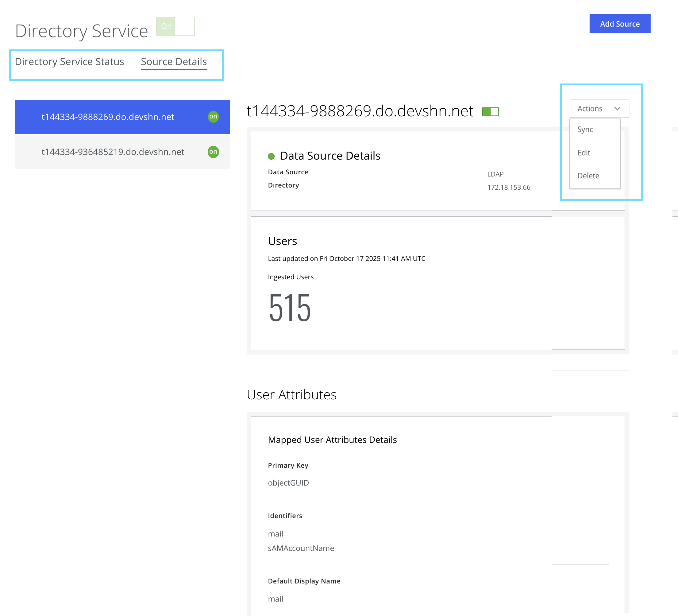This screenshot has height=616, width=678.
Task: Click the 'on' badge of t144334-936485219 source
Action: [x=213, y=152]
